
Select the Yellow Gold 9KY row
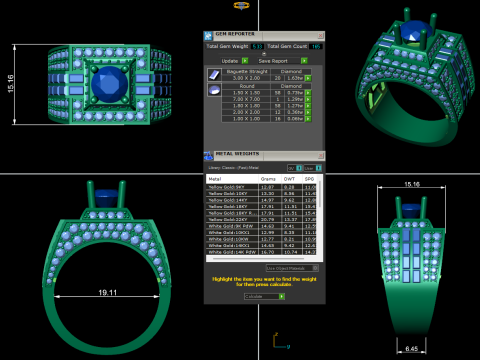pyautogui.click(x=261, y=187)
